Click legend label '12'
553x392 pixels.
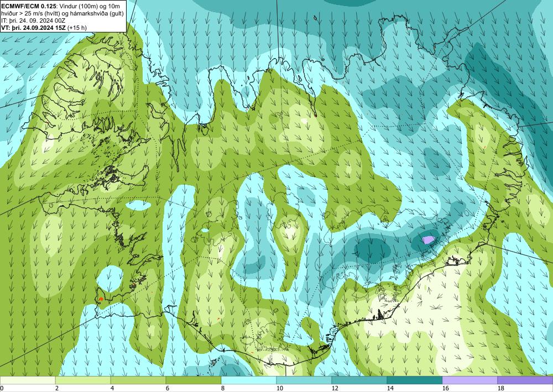[x=335, y=389]
